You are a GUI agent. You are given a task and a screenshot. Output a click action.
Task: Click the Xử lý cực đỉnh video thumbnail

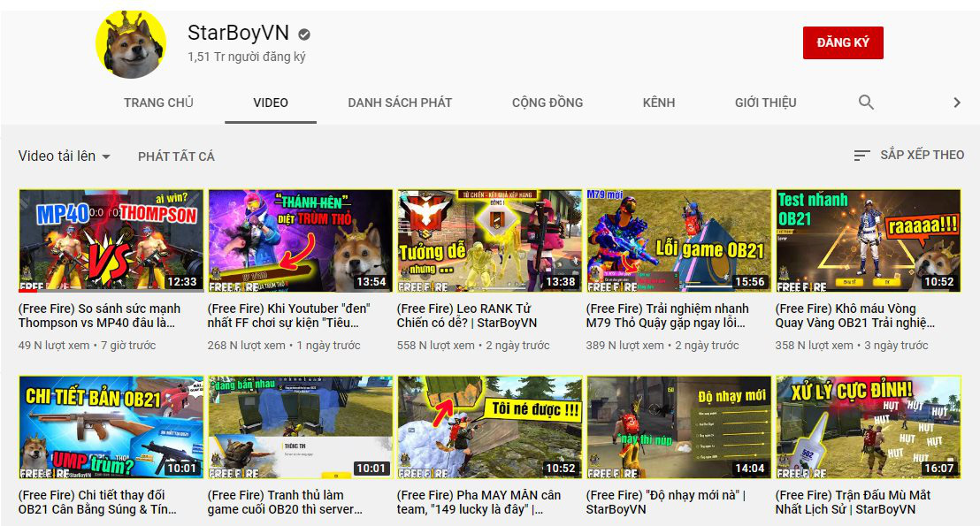868,427
